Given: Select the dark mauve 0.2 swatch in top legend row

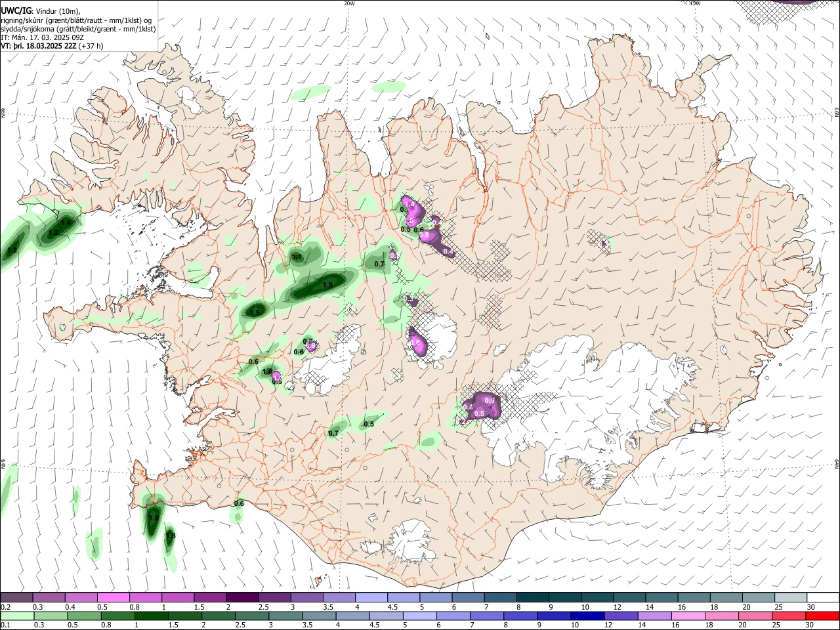Looking at the screenshot, I should click(16, 597).
